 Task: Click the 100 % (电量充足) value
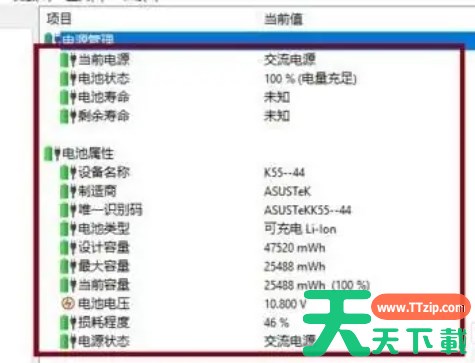point(310,79)
